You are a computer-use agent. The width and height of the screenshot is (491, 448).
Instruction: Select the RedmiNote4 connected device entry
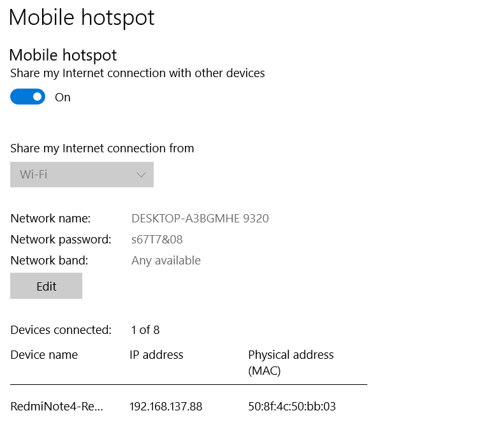coord(57,406)
